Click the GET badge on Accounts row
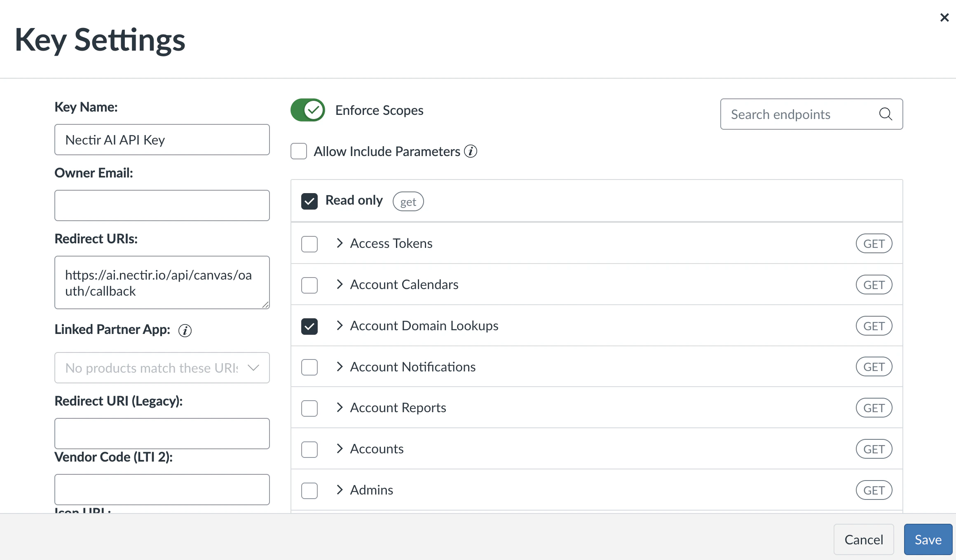This screenshot has height=560, width=956. click(874, 449)
